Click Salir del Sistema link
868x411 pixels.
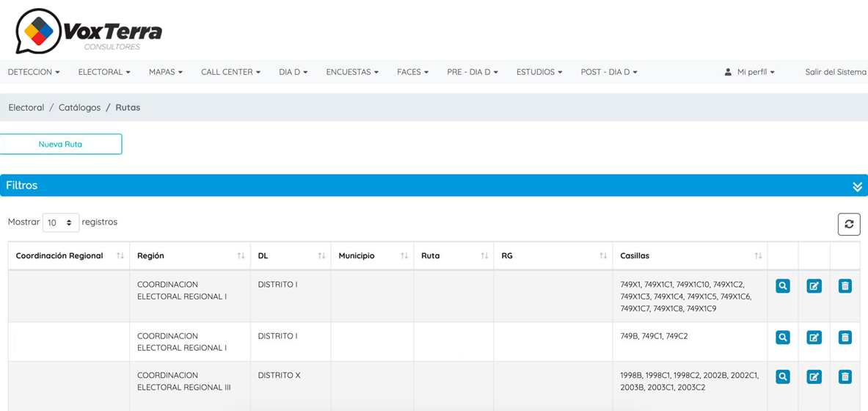pyautogui.click(x=835, y=72)
